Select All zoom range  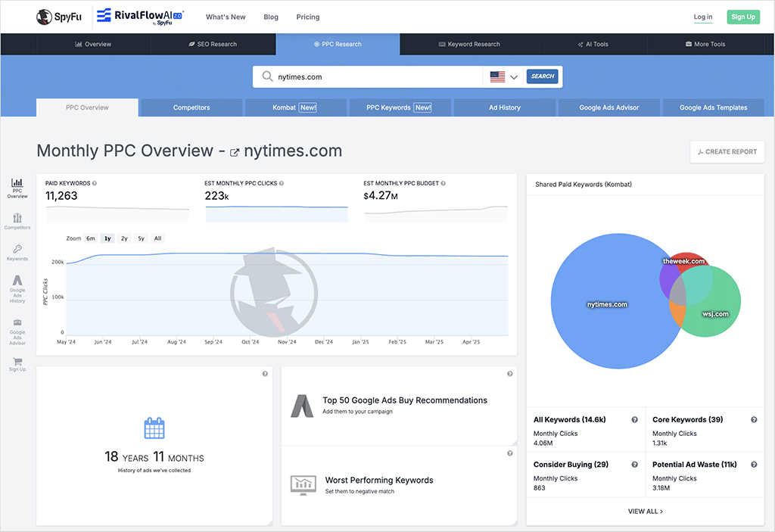pos(157,238)
